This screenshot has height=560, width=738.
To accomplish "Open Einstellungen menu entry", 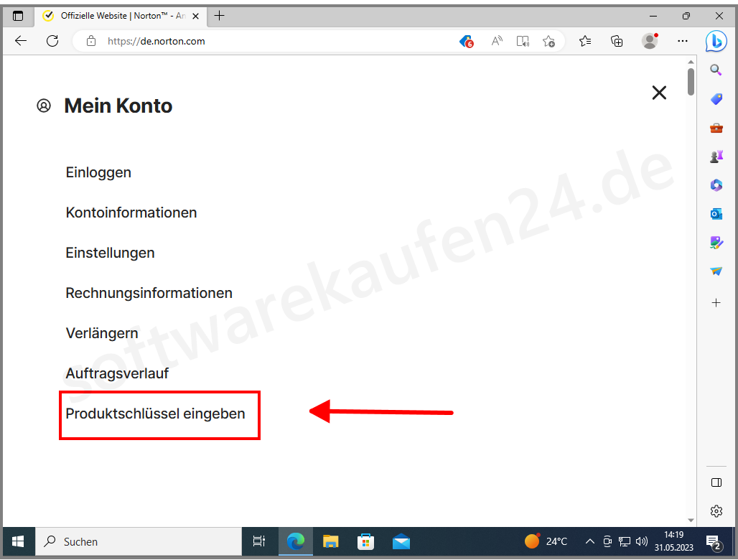I will click(110, 253).
